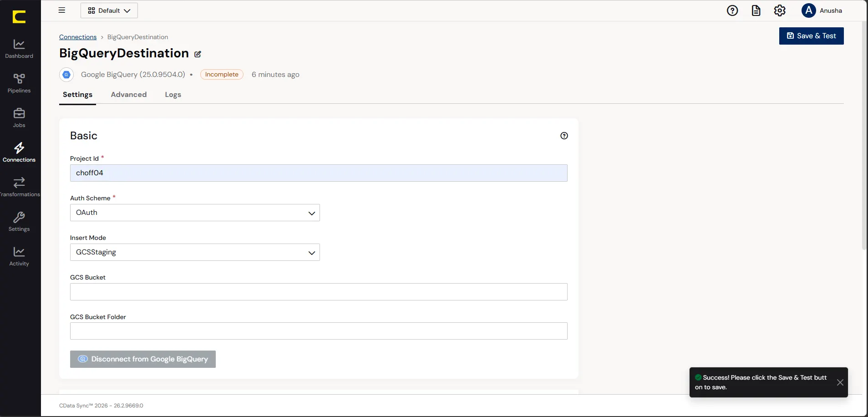This screenshot has height=417, width=868.
Task: Expand the Insert Mode GCSStaging dropdown
Action: point(195,252)
